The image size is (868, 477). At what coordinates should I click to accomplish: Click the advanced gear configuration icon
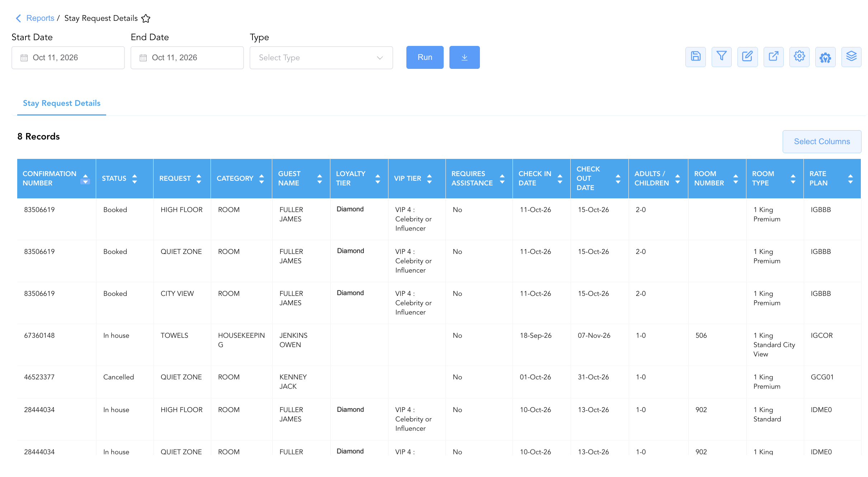825,57
